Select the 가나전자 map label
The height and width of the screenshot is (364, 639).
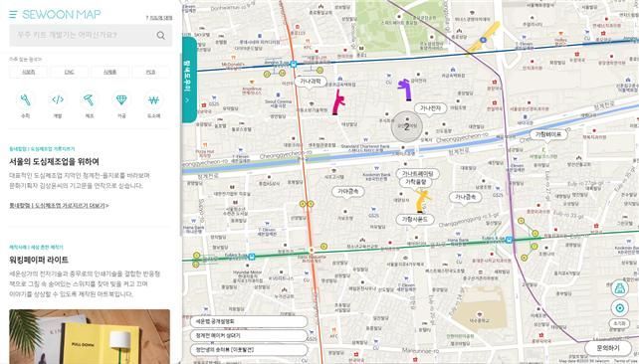tap(430, 108)
